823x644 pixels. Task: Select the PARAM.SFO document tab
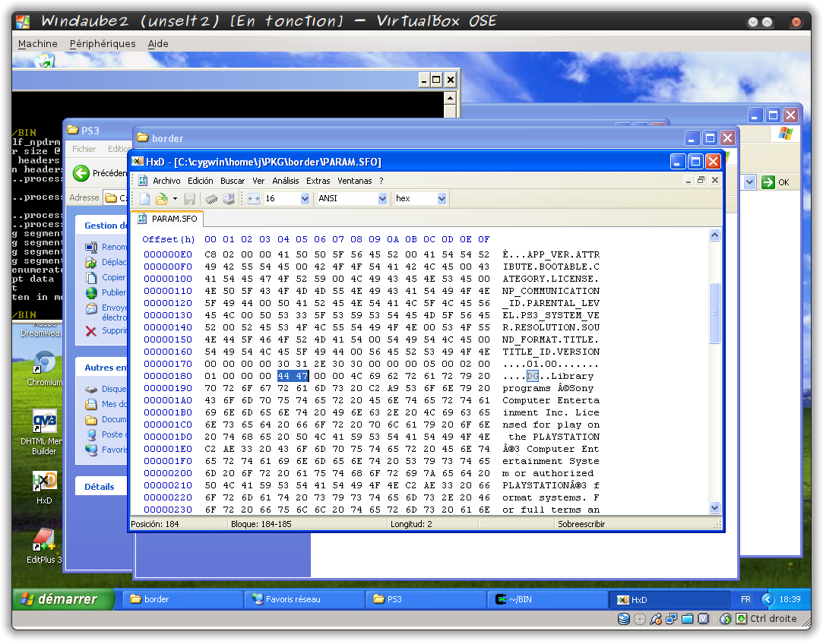167,219
